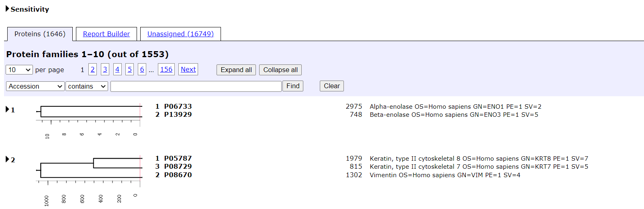Image resolution: width=644 pixels, height=209 pixels.
Task: Switch to the Report Builder tab
Action: click(106, 34)
